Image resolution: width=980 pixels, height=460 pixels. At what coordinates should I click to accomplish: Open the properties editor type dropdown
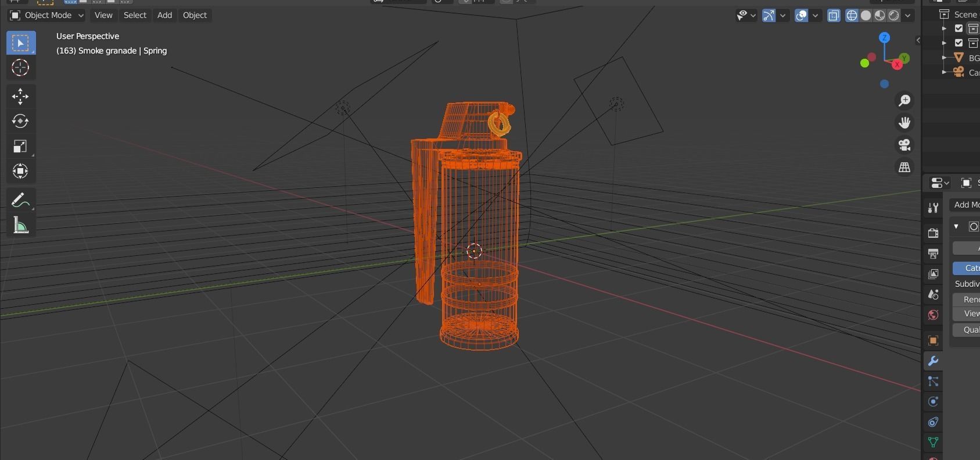point(940,183)
